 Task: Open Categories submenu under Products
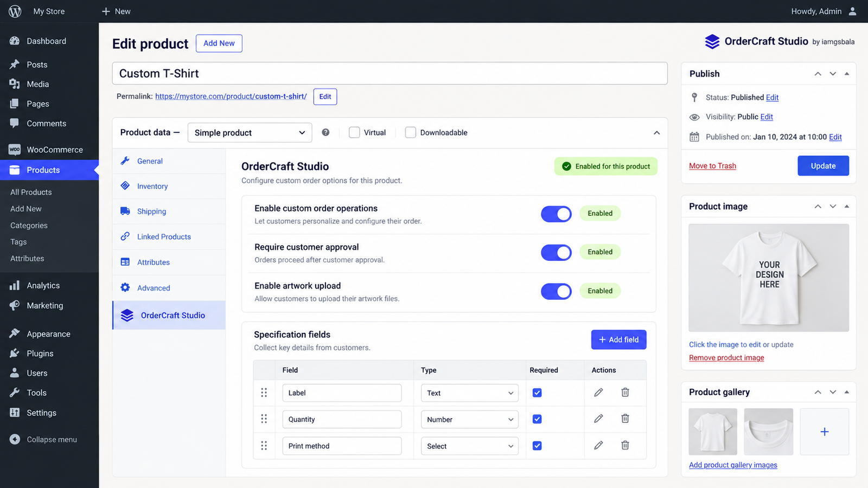29,226
